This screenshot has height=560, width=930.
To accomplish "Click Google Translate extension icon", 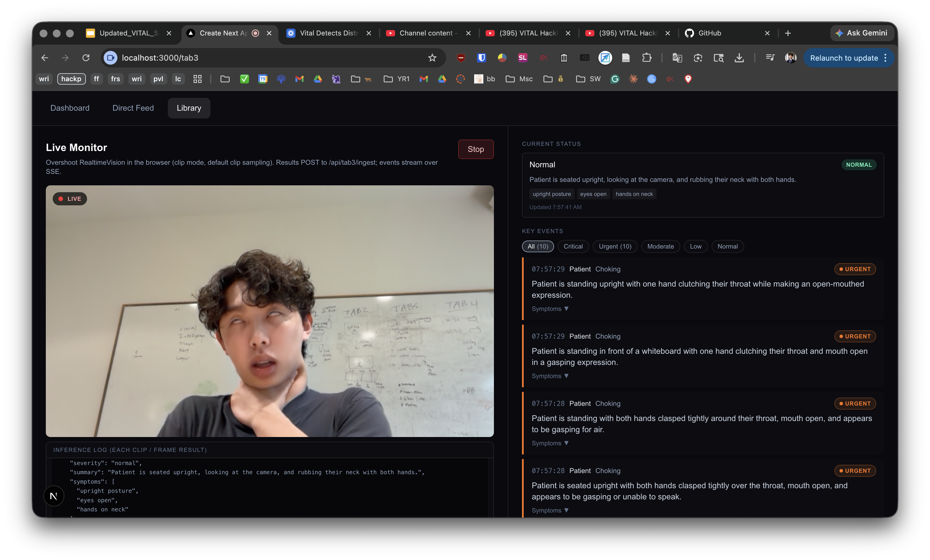I will pyautogui.click(x=677, y=58).
